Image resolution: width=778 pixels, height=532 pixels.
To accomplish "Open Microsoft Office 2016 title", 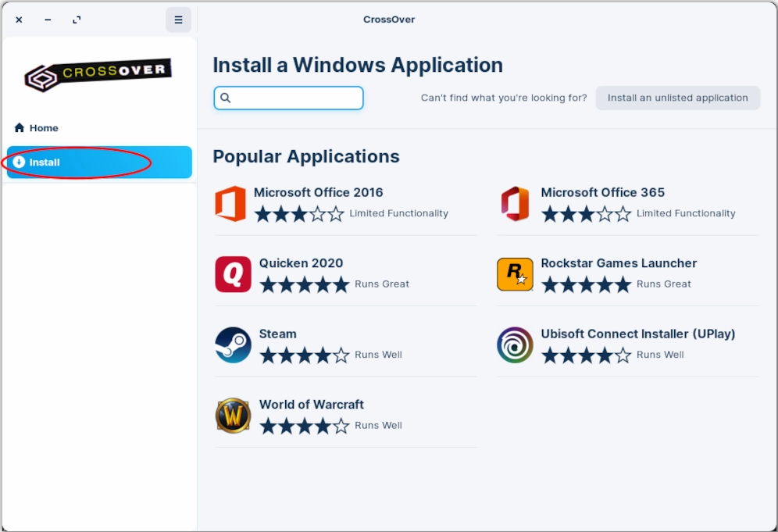I will [319, 192].
